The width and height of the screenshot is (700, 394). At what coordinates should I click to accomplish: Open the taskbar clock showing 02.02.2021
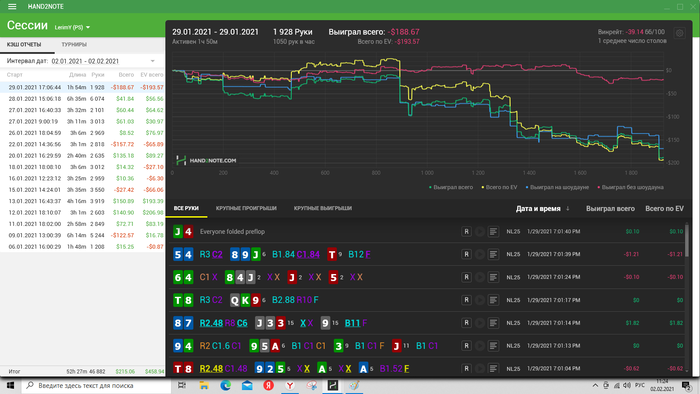(x=662, y=385)
